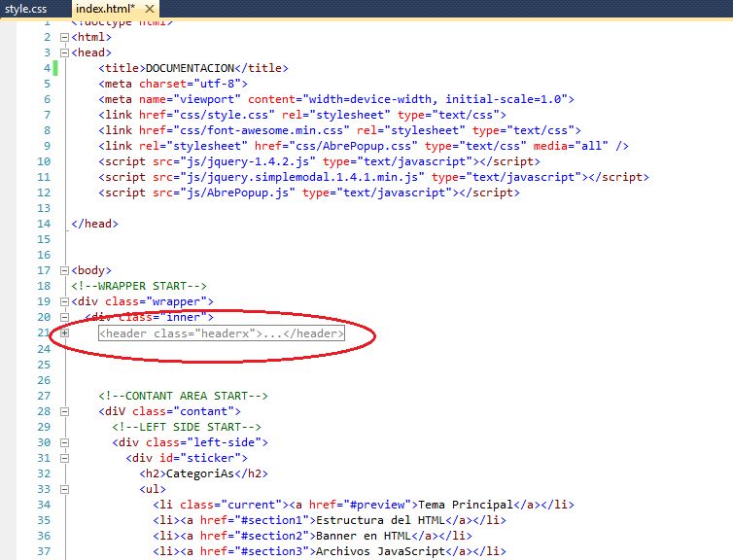This screenshot has height=560, width=733.
Task: Click the "#section1" href value
Action: (275, 520)
